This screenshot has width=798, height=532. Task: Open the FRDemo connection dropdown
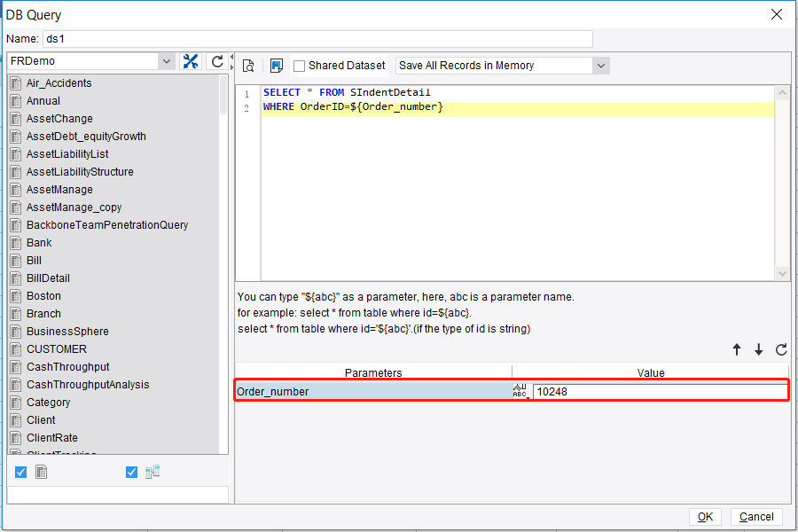pos(167,61)
